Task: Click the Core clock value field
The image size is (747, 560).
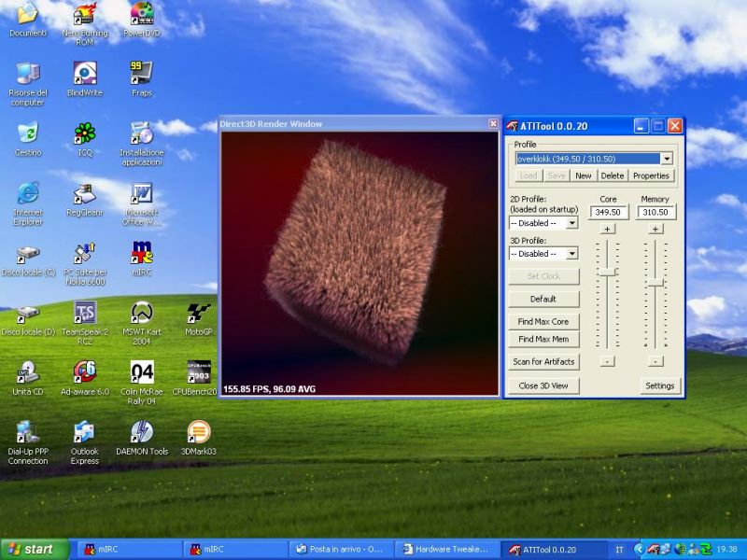Action: tap(609, 213)
